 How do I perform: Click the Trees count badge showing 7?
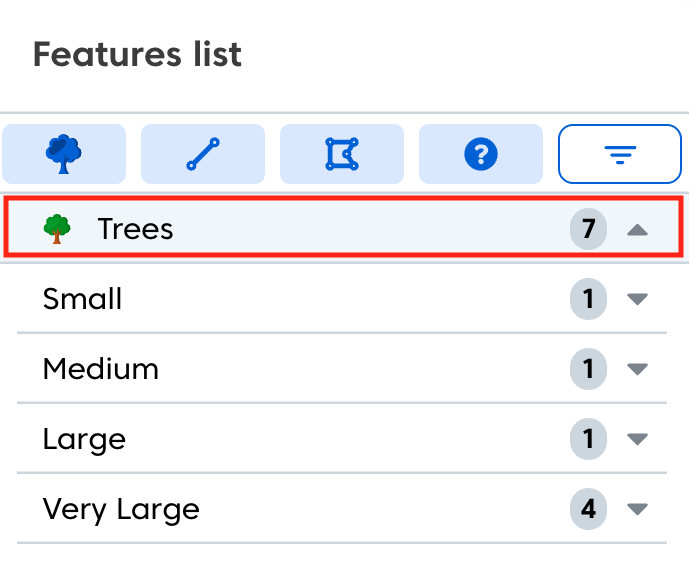[588, 230]
